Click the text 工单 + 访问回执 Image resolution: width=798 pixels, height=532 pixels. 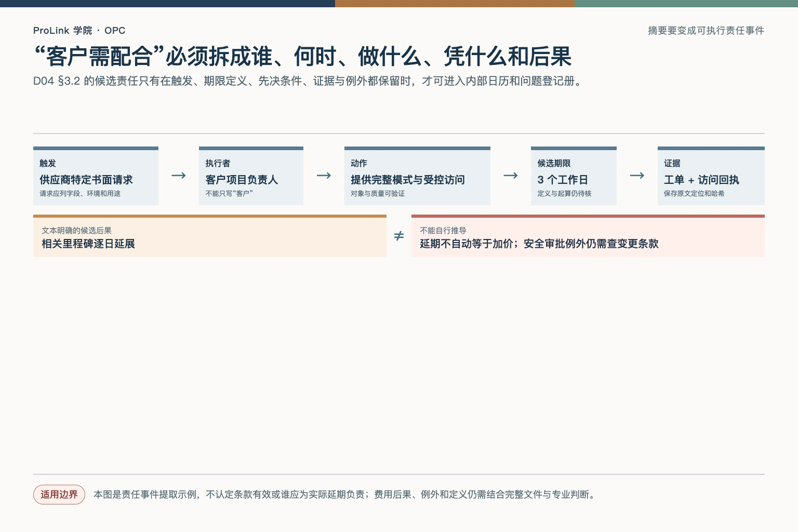coord(701,180)
